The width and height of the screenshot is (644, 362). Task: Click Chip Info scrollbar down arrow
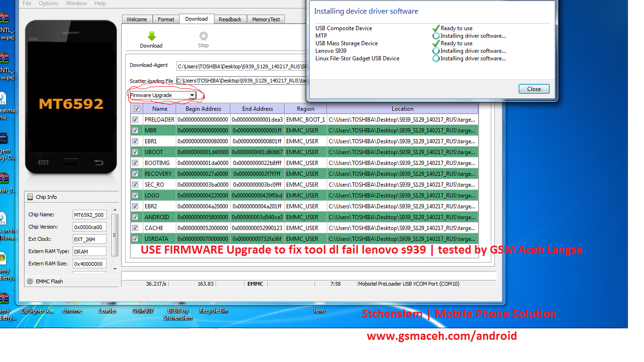115,268
